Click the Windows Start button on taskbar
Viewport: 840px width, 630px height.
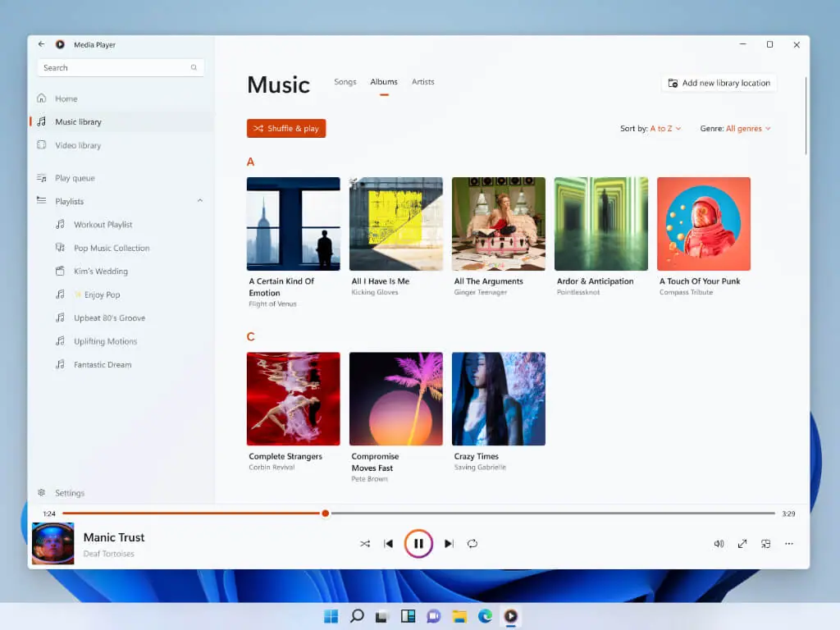pos(331,616)
